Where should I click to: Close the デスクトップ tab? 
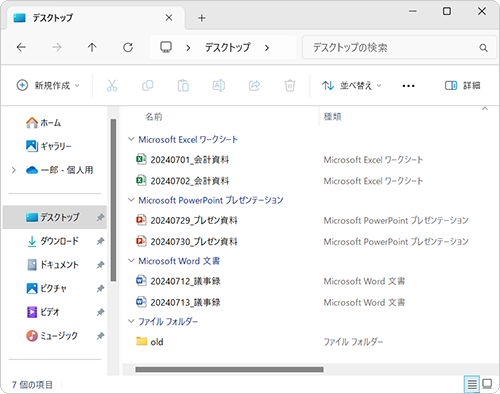[x=169, y=18]
